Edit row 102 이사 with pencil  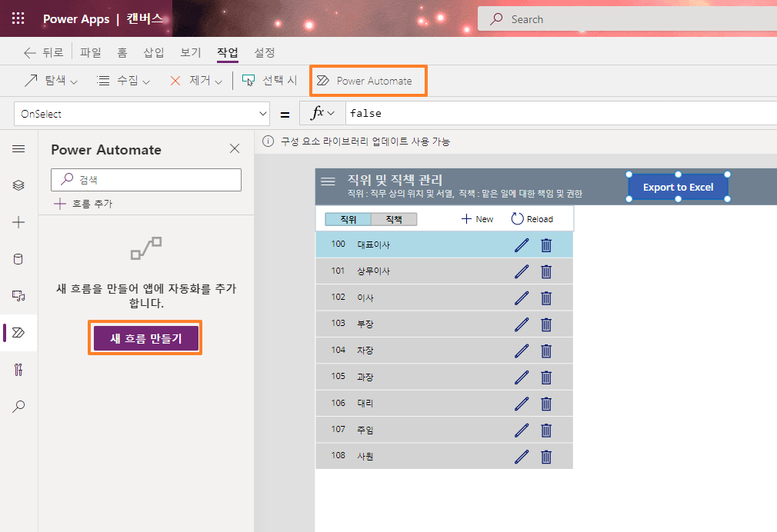pyautogui.click(x=522, y=298)
